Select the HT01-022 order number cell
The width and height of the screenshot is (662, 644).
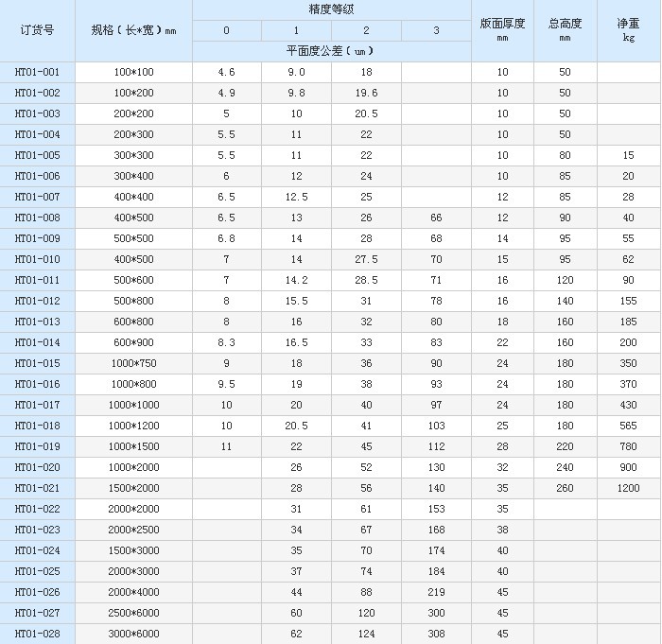[37, 509]
